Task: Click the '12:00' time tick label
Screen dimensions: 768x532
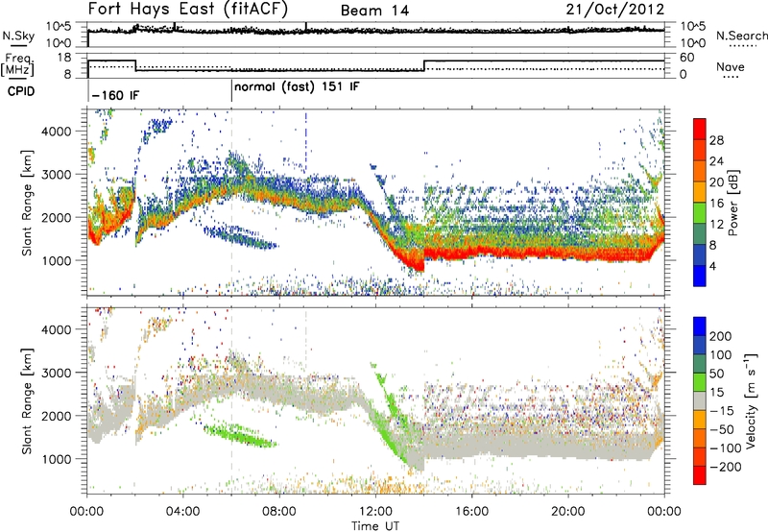Action: point(375,512)
